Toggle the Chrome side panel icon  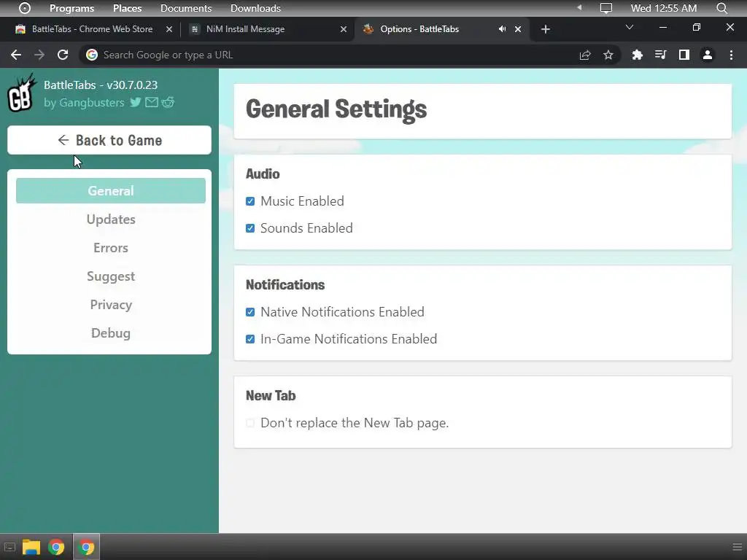coord(684,55)
